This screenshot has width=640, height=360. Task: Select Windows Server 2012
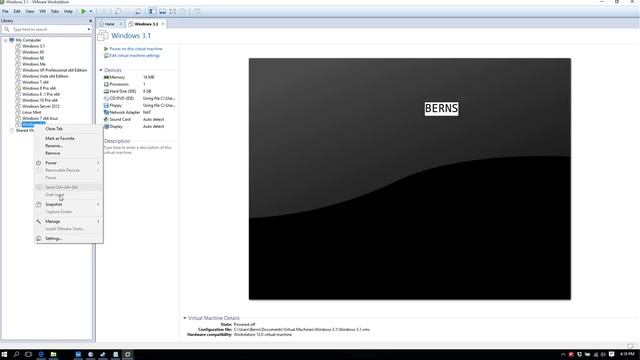pos(41,106)
